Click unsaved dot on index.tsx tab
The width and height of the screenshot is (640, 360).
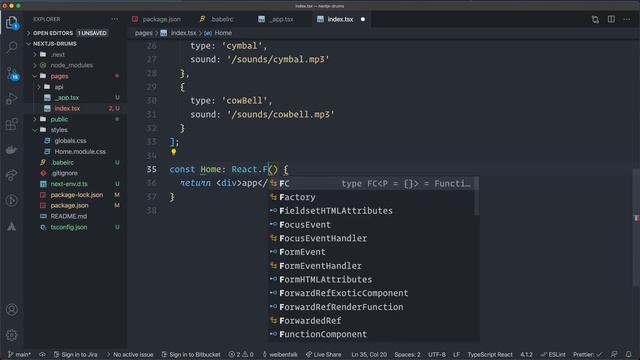362,19
